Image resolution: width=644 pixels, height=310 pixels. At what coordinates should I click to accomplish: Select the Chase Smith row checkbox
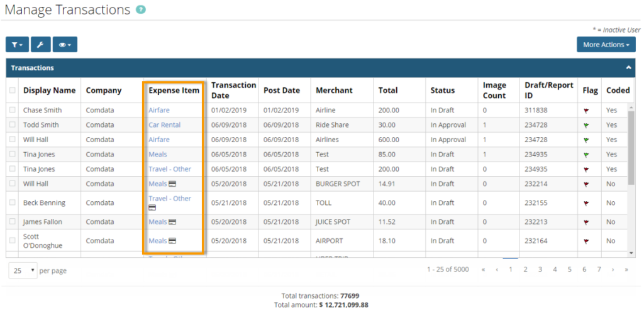point(13,110)
